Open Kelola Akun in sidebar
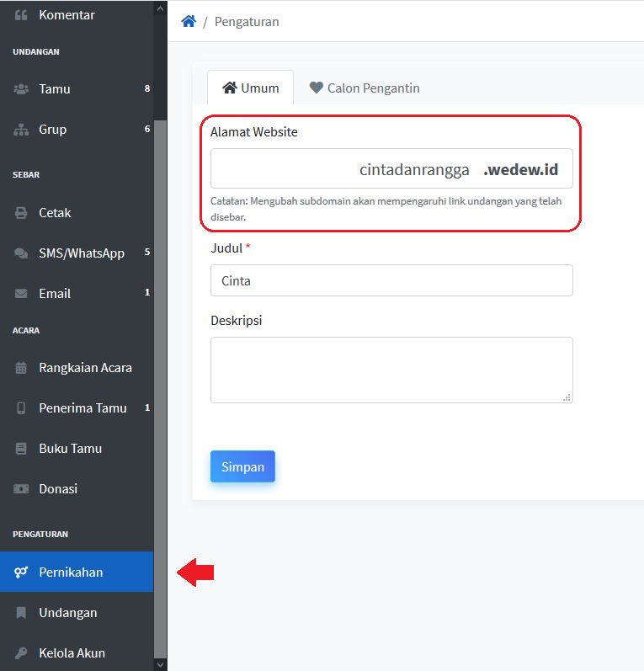The height and width of the screenshot is (671, 644). tap(77, 653)
